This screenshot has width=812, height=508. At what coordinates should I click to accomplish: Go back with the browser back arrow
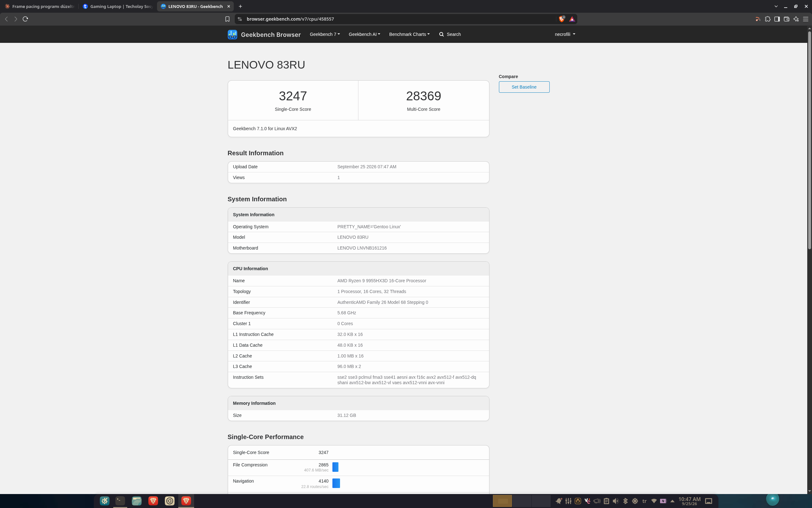[6, 19]
